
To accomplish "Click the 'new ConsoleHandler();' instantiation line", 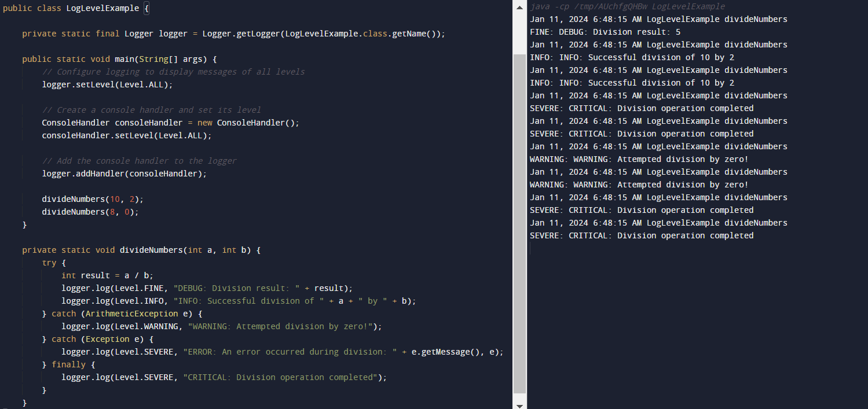I will point(170,123).
